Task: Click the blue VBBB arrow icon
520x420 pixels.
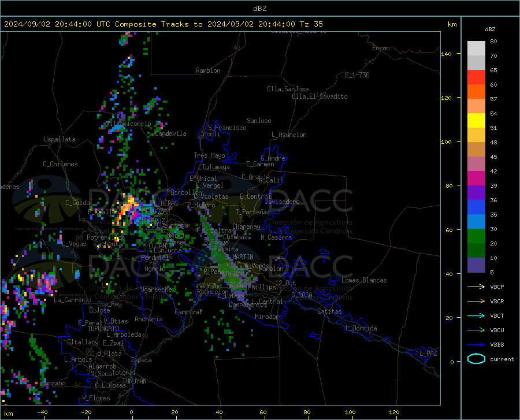Action: (476, 344)
